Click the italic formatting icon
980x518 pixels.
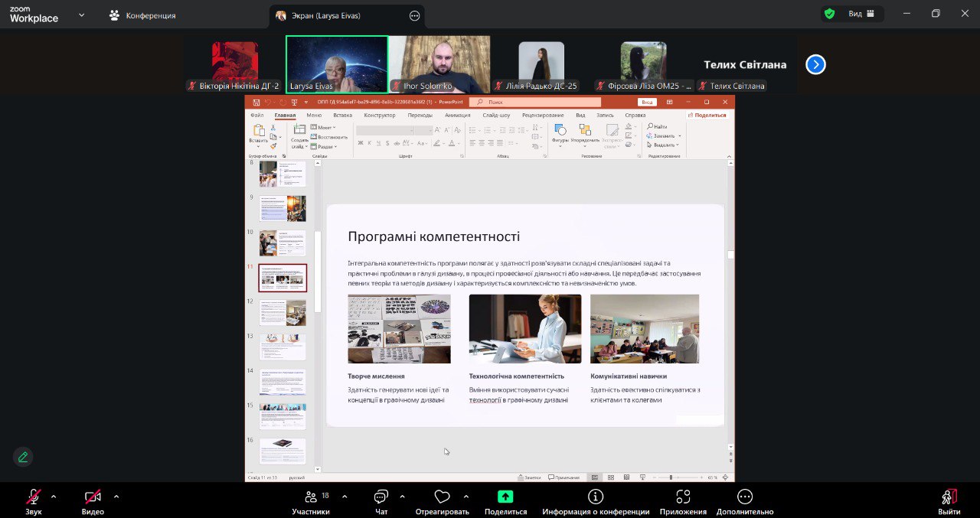pyautogui.click(x=370, y=142)
